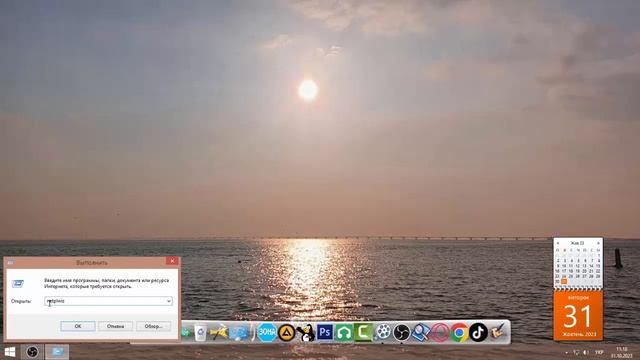
Task: Launch AIMP player from the dock
Action: pyautogui.click(x=287, y=333)
